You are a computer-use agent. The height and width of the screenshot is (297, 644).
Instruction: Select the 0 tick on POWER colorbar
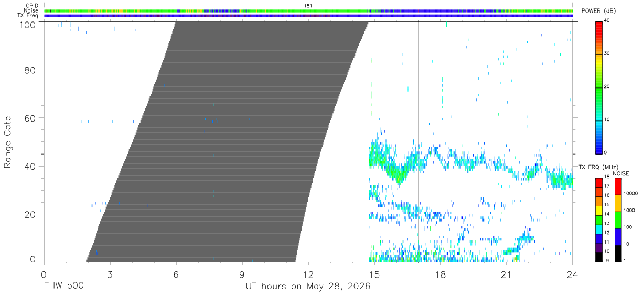[605, 153]
